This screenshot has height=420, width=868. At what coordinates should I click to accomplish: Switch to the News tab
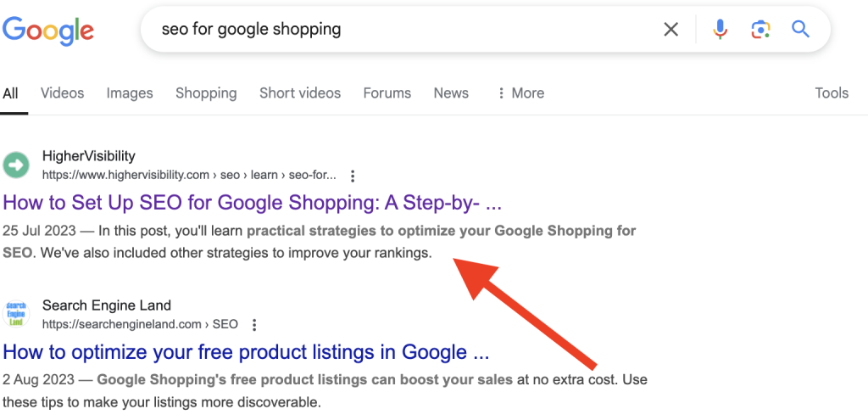pos(451,93)
